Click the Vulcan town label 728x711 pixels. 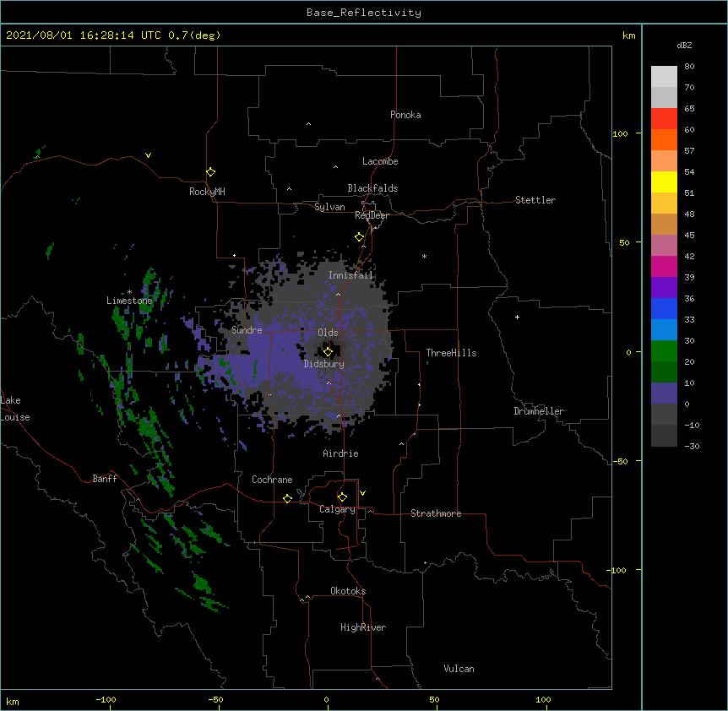point(459,669)
